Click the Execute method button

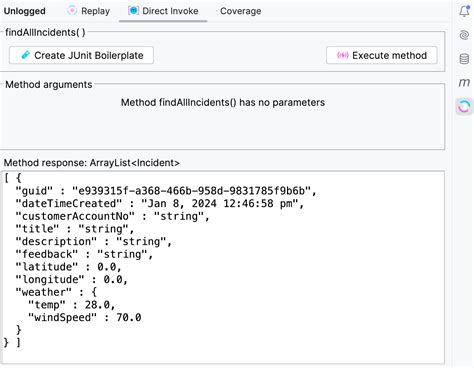382,55
